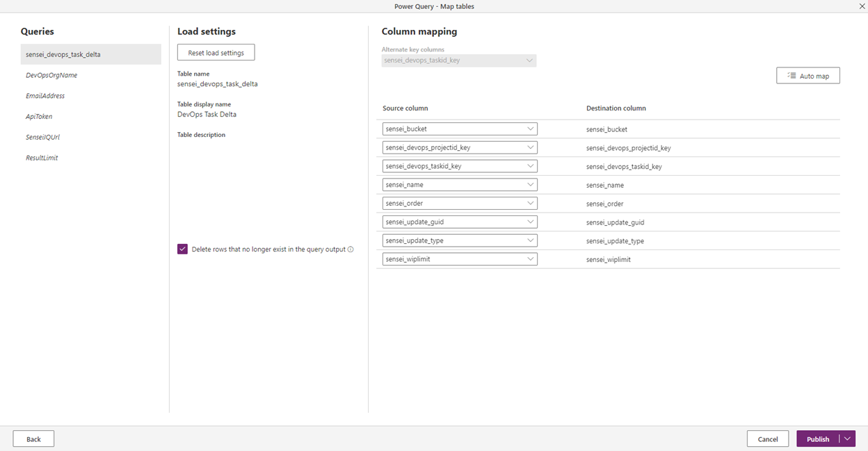868x451 pixels.
Task: Open the sensei_order source column dropdown
Action: 460,203
